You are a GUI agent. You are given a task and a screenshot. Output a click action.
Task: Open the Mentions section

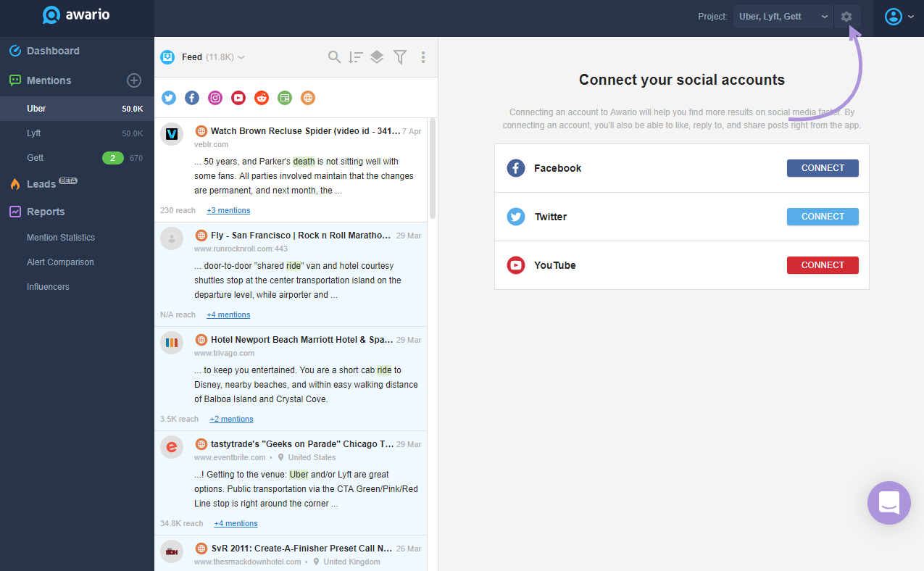[49, 80]
